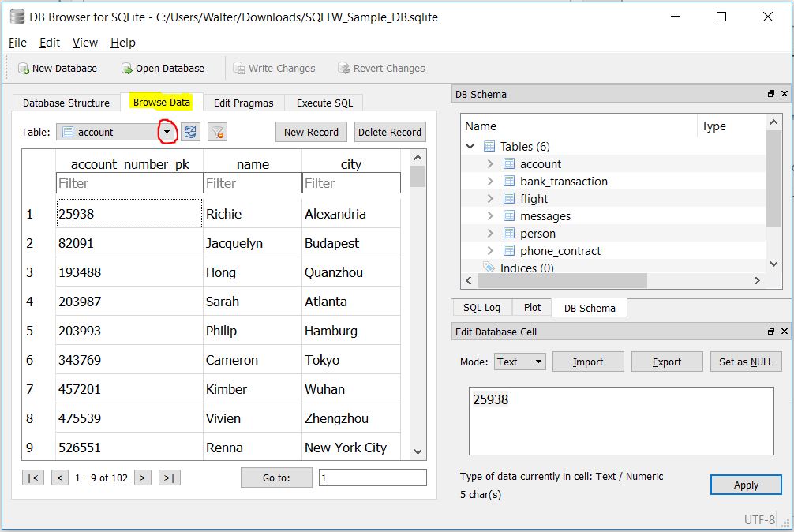The width and height of the screenshot is (794, 532).
Task: Switch to the SQL Log tab
Action: click(x=481, y=308)
